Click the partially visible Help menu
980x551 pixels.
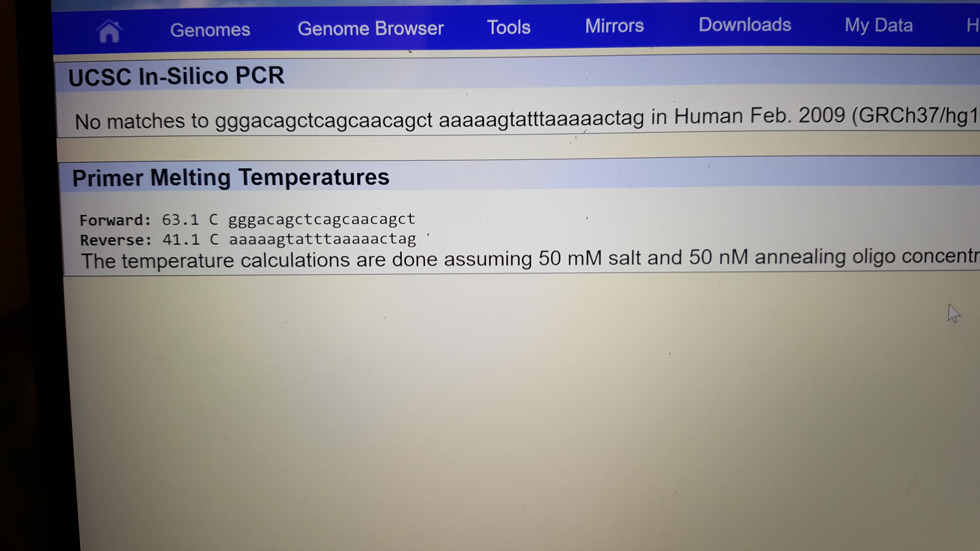pyautogui.click(x=972, y=25)
